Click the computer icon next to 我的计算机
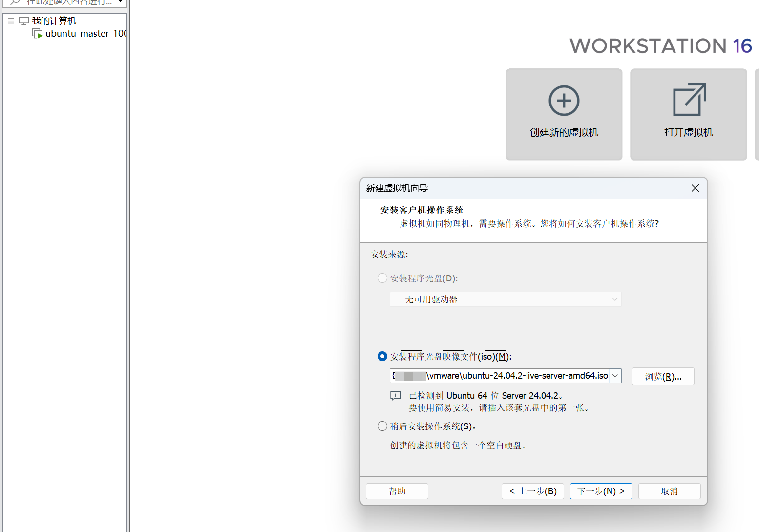Viewport: 759px width, 532px height. pos(24,21)
